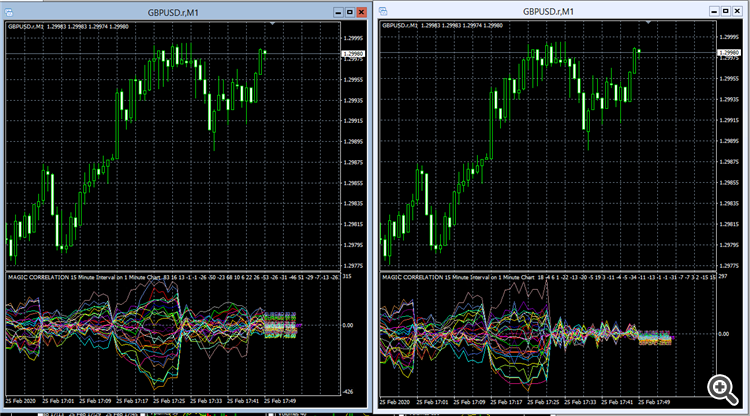Click time label 25 Feb 17:17 in left window

(132, 401)
